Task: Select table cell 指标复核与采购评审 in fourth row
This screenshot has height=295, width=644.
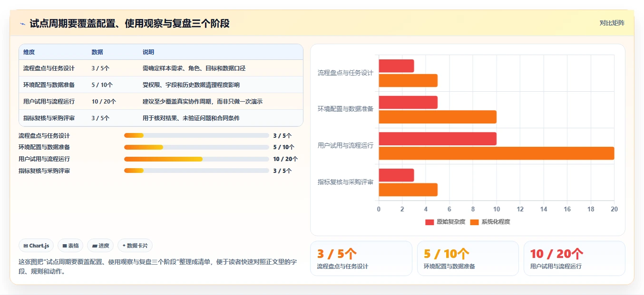Action: click(x=49, y=118)
